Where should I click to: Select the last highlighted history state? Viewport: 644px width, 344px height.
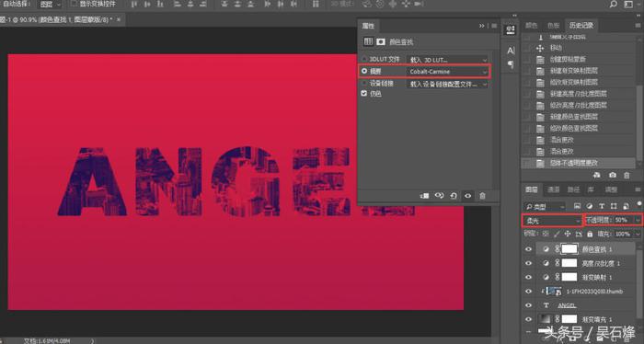580,163
